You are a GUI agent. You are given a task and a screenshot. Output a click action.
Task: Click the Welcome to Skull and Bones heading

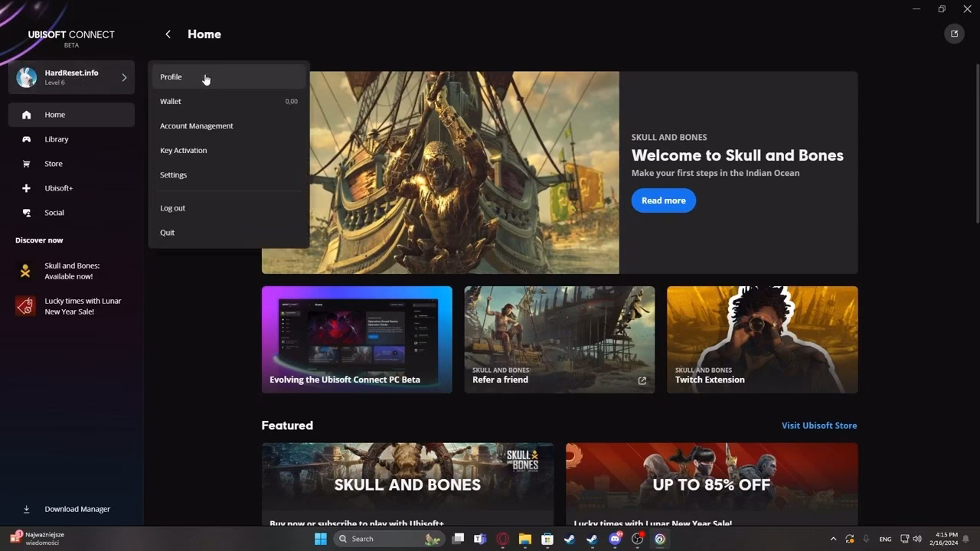737,155
